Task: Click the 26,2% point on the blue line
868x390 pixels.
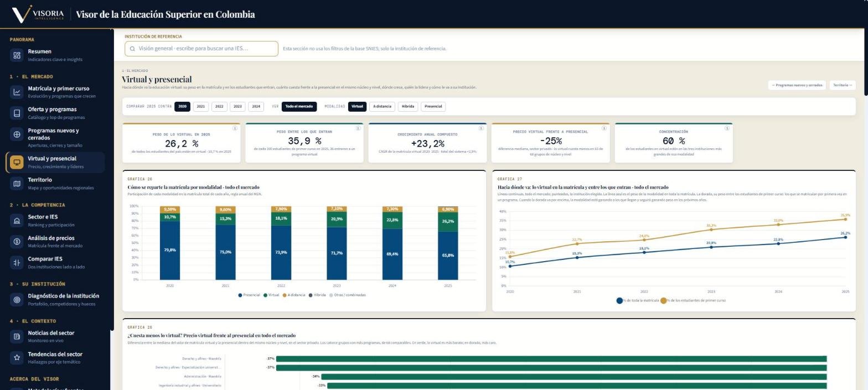Action: (x=845, y=237)
